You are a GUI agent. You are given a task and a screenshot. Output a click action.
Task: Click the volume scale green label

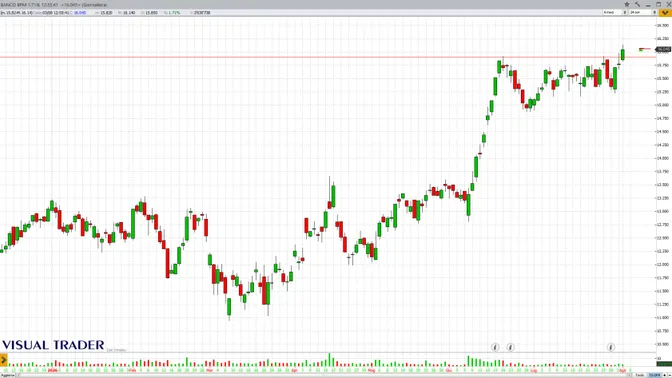pyautogui.click(x=664, y=364)
